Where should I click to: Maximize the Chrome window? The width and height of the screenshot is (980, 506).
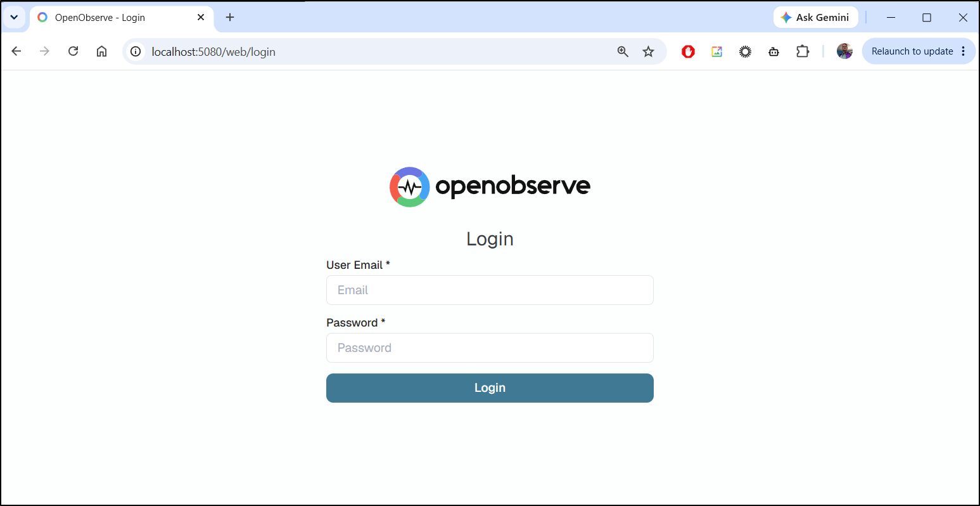tap(927, 17)
